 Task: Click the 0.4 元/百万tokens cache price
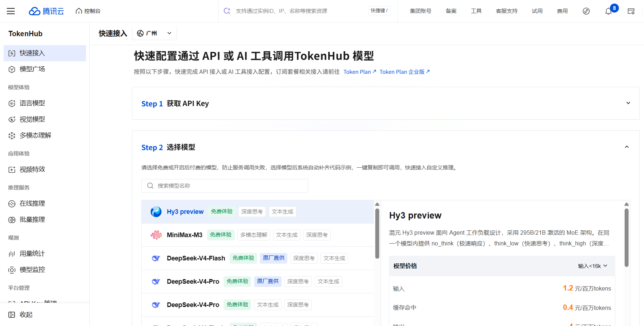coord(587,308)
